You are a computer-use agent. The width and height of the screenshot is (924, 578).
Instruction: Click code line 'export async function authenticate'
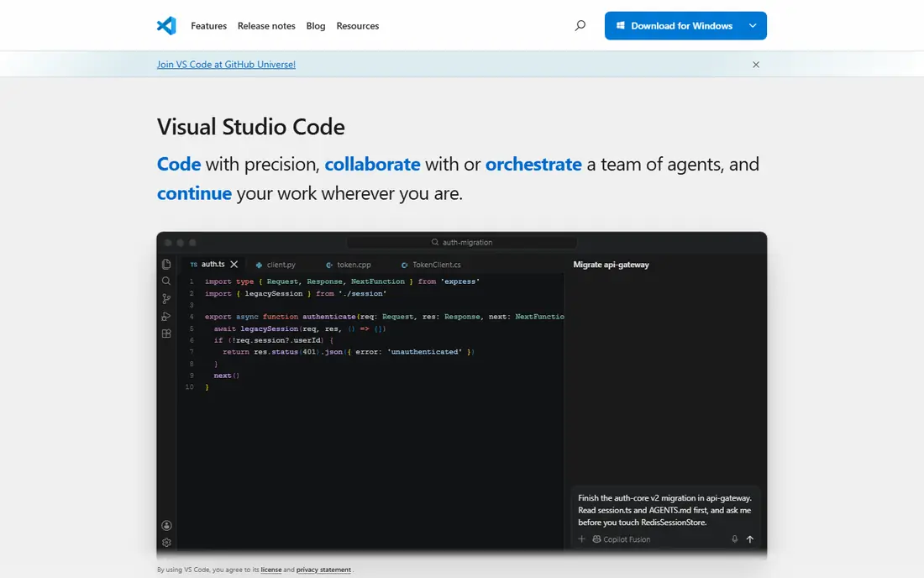384,317
